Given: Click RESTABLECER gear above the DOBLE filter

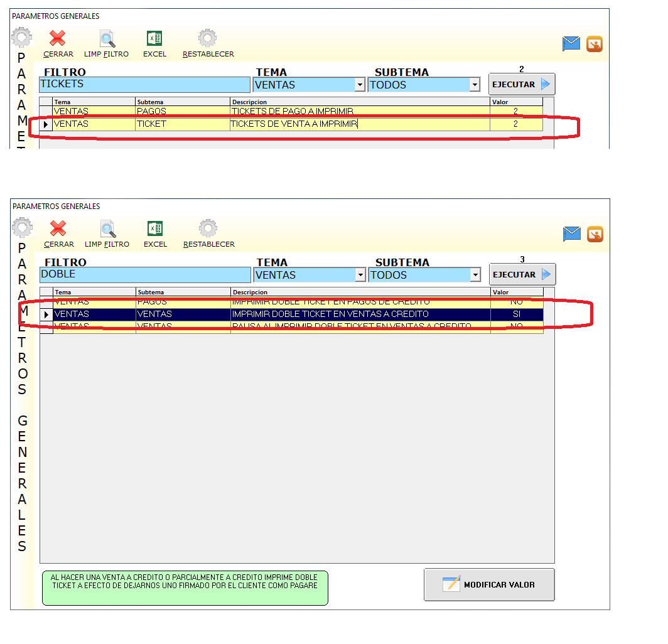Looking at the screenshot, I should click(x=208, y=230).
